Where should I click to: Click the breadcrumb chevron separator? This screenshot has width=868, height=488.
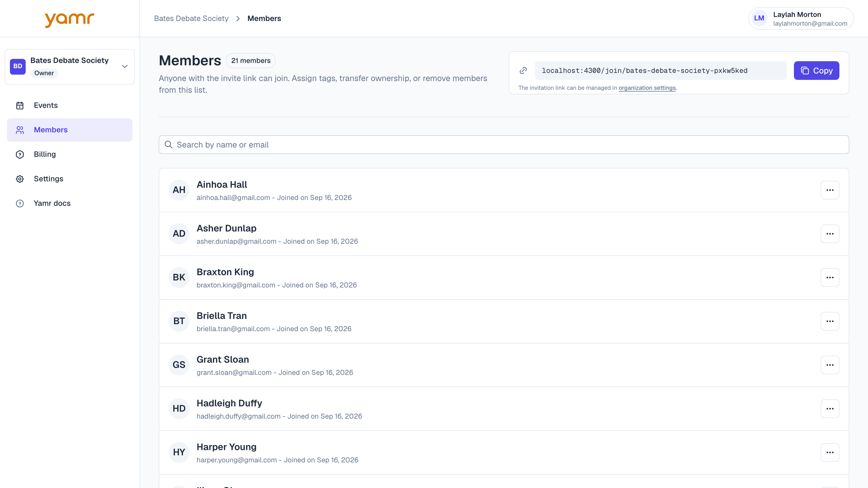(238, 19)
